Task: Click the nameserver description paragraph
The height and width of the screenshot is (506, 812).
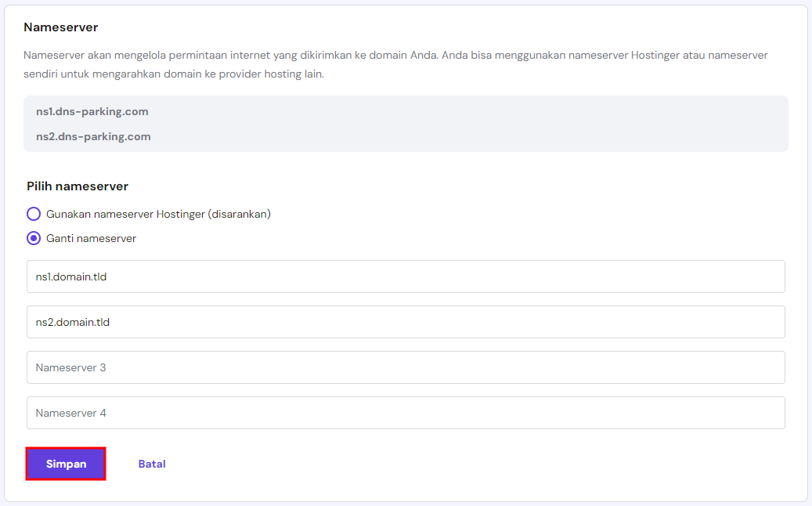Action: [392, 64]
